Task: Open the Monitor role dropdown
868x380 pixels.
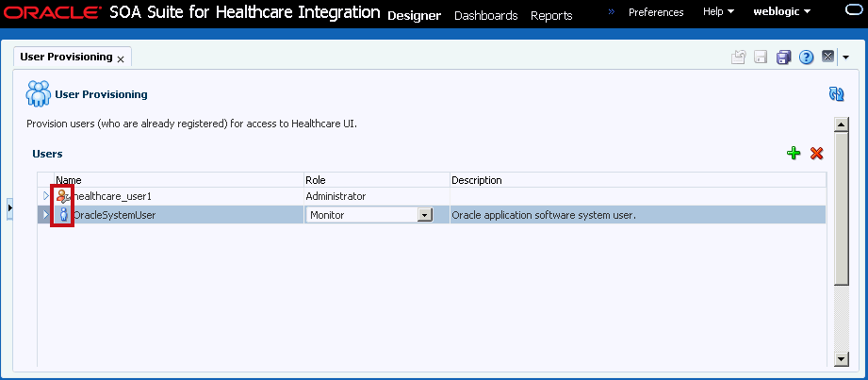Action: pyautogui.click(x=425, y=215)
